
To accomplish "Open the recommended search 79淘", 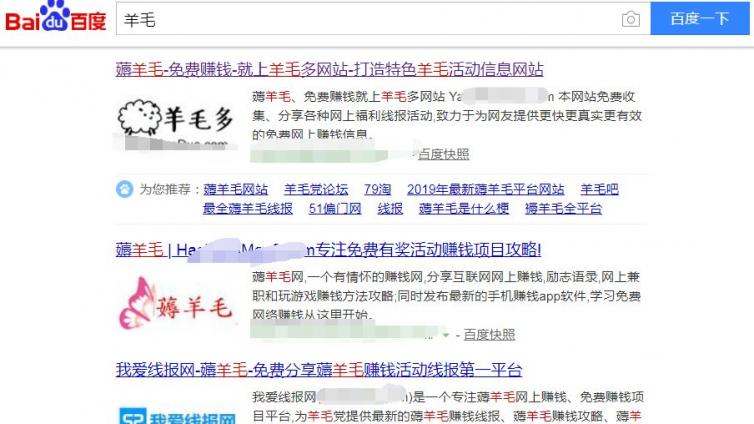I will [377, 189].
